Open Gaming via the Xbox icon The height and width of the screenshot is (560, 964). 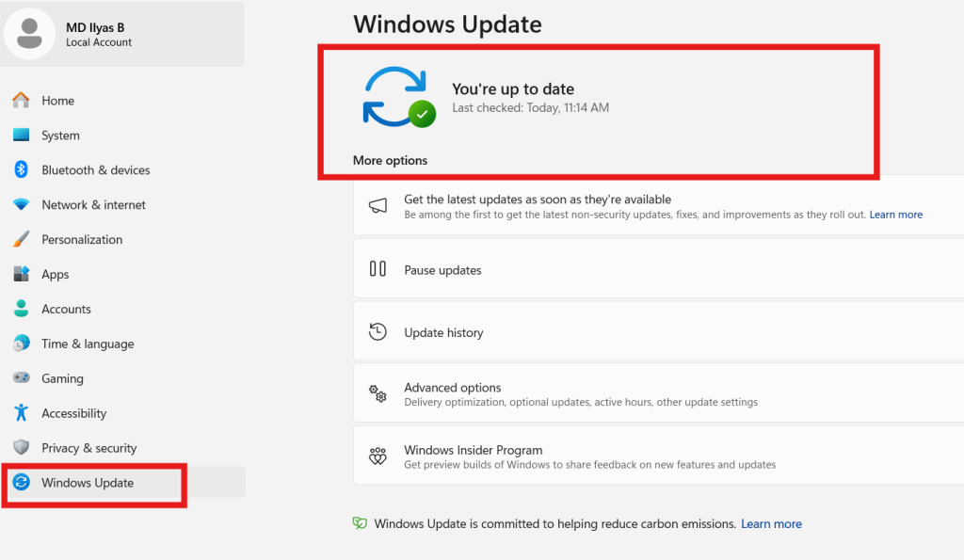(19, 377)
